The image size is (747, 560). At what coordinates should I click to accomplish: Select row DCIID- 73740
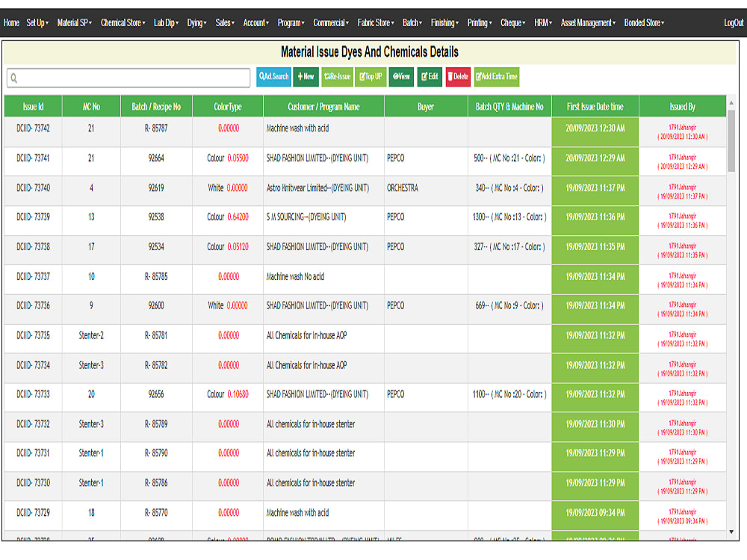point(365,191)
